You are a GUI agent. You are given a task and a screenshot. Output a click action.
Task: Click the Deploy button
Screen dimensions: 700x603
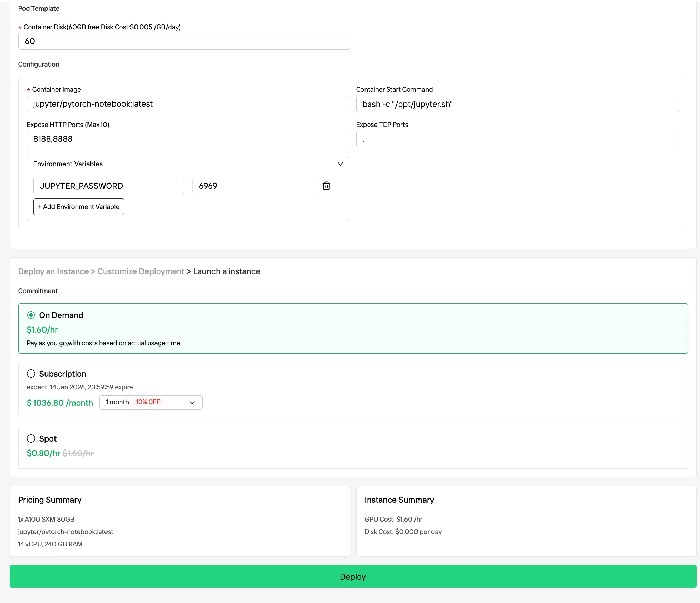pyautogui.click(x=353, y=576)
